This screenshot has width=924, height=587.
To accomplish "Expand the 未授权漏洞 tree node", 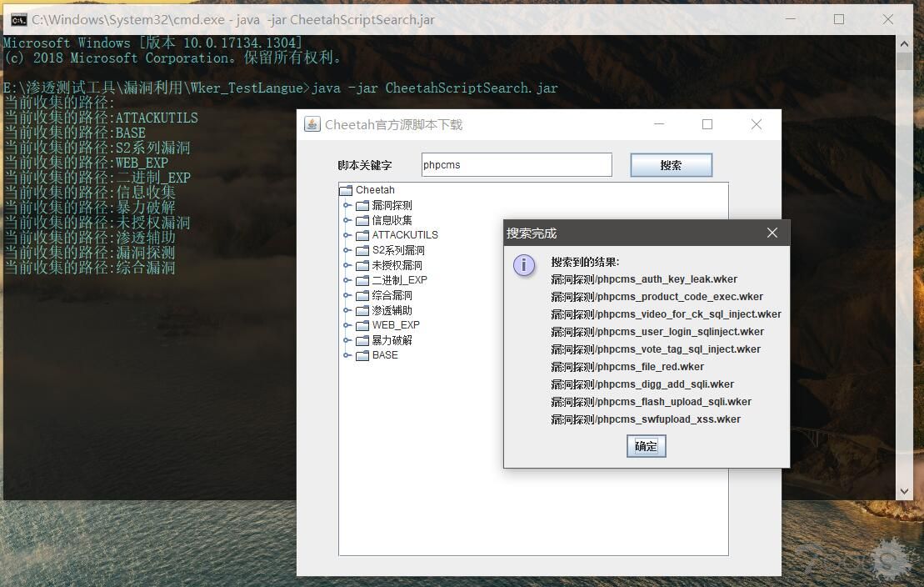I will 347,265.
